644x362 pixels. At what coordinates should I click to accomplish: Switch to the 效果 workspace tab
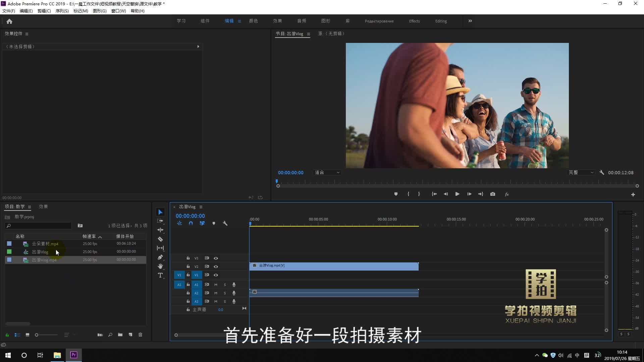[x=277, y=21]
